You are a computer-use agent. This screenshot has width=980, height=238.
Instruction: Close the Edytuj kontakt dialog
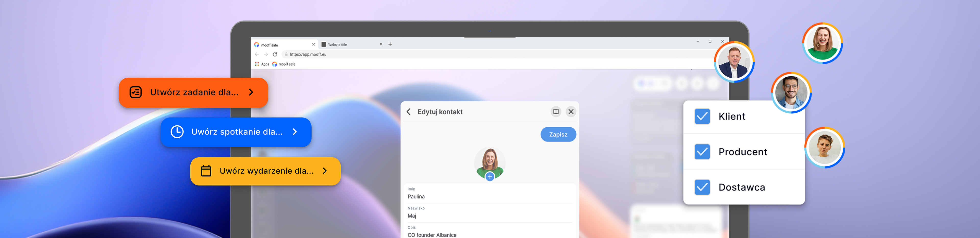point(571,112)
